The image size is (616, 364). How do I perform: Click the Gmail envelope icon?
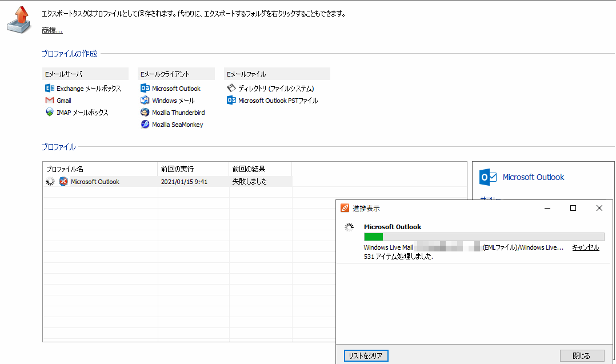(x=50, y=100)
